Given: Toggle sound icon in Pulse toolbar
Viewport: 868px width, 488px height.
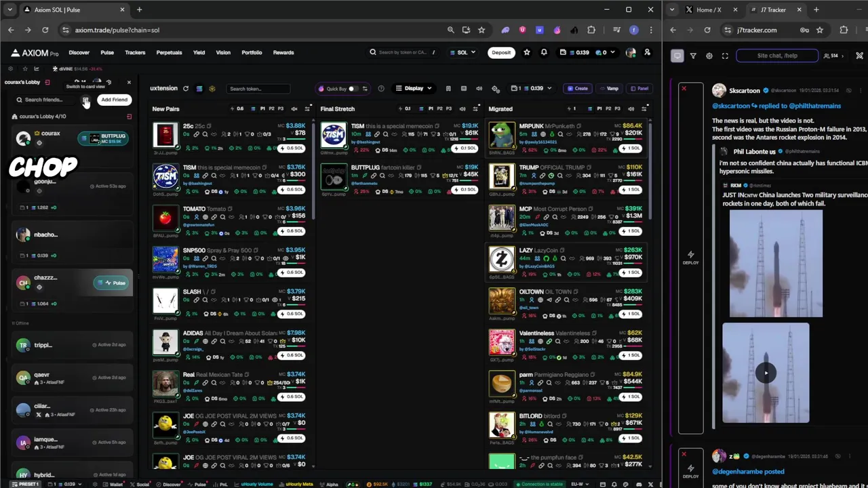Looking at the screenshot, I should (479, 88).
